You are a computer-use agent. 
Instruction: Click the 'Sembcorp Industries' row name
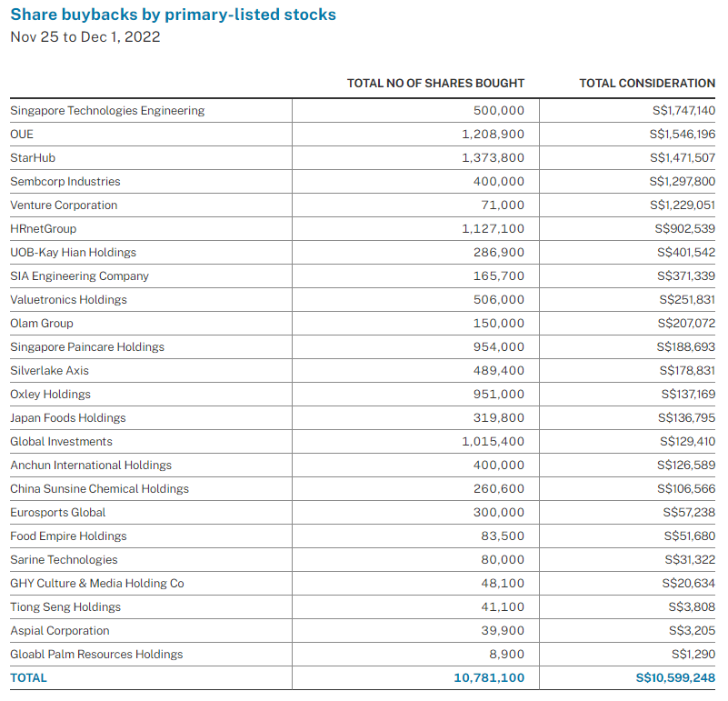click(65, 182)
